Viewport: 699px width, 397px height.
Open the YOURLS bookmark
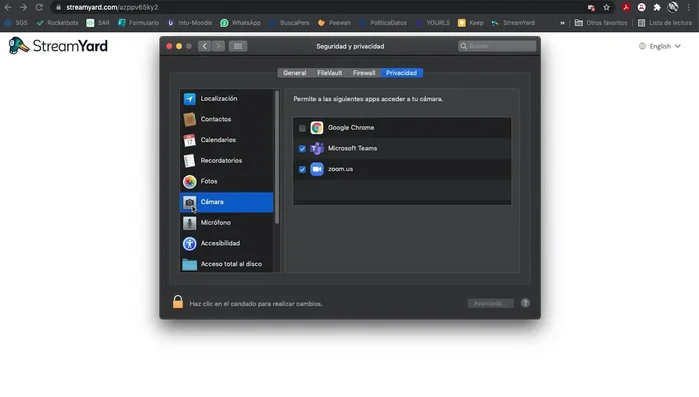(432, 23)
